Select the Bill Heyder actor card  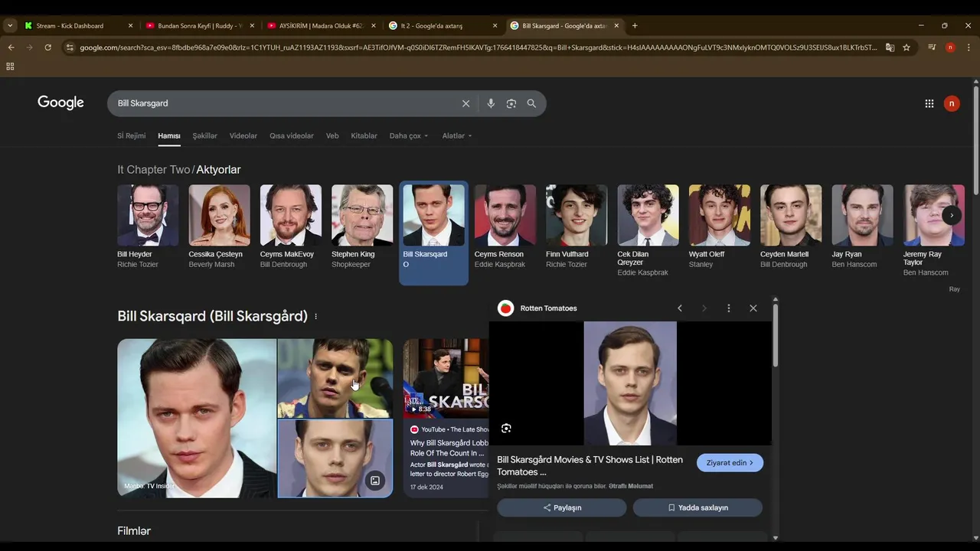tap(148, 227)
